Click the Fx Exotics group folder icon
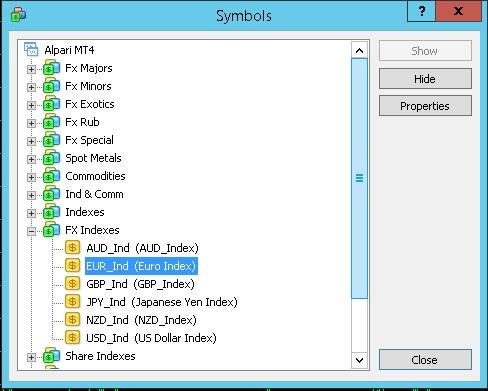The width and height of the screenshot is (488, 391). click(51, 104)
